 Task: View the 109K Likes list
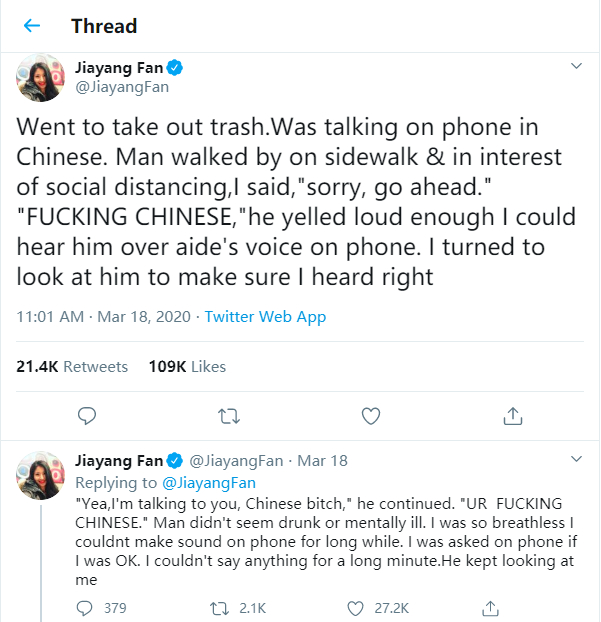(x=187, y=367)
